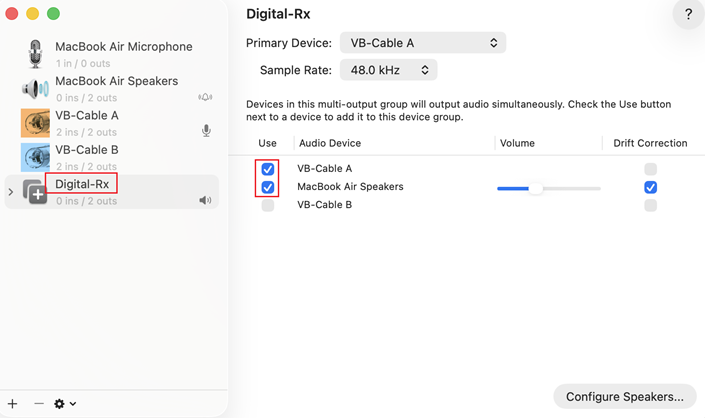Screen dimensions: 705x418
Task: Open the Primary Device dropdown
Action: click(423, 43)
